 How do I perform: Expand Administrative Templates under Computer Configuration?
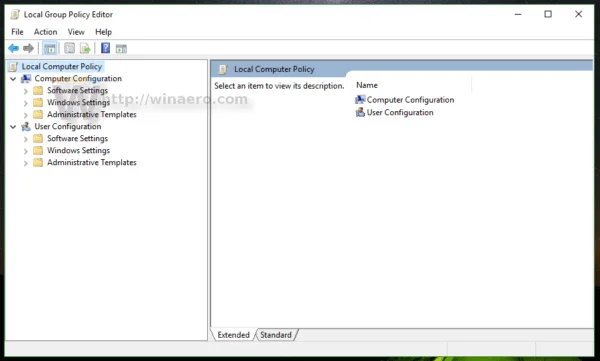tap(26, 115)
